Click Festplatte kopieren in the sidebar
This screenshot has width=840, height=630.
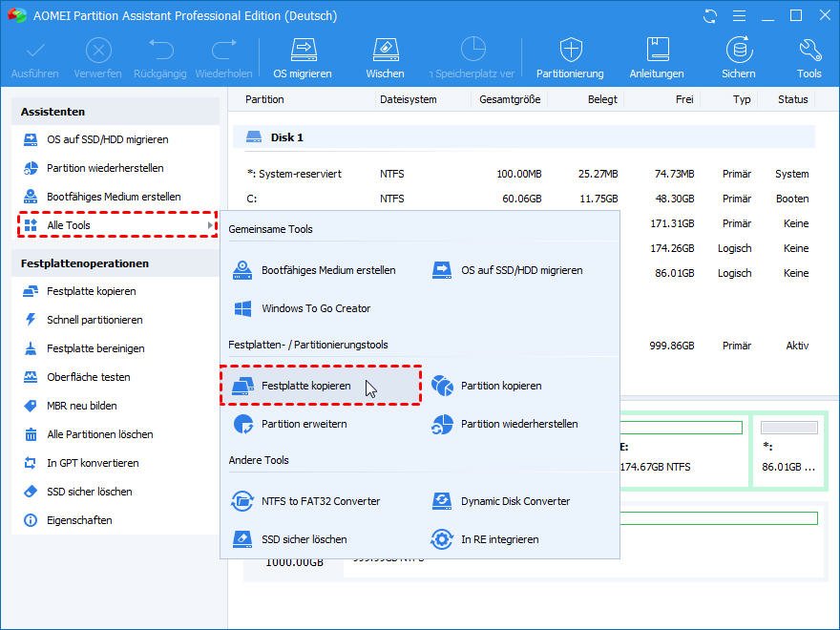[x=115, y=291]
